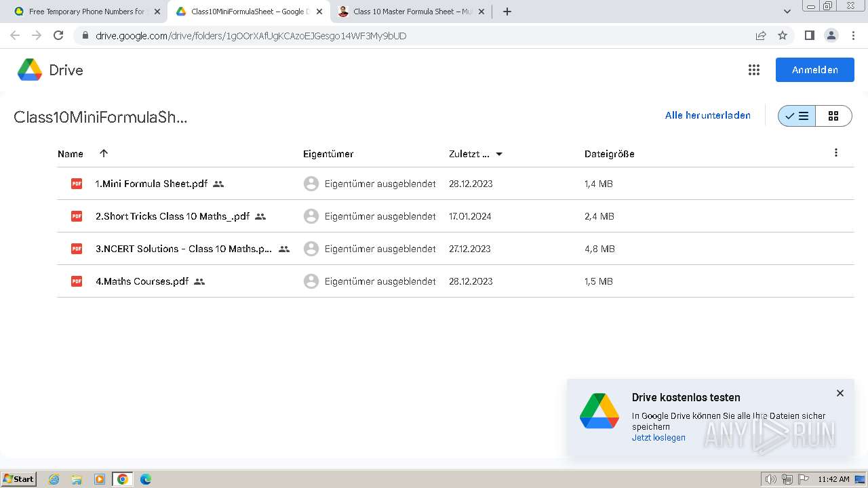Close the Class 10 Master Formula Sheet tab
The height and width of the screenshot is (488, 868).
[481, 12]
